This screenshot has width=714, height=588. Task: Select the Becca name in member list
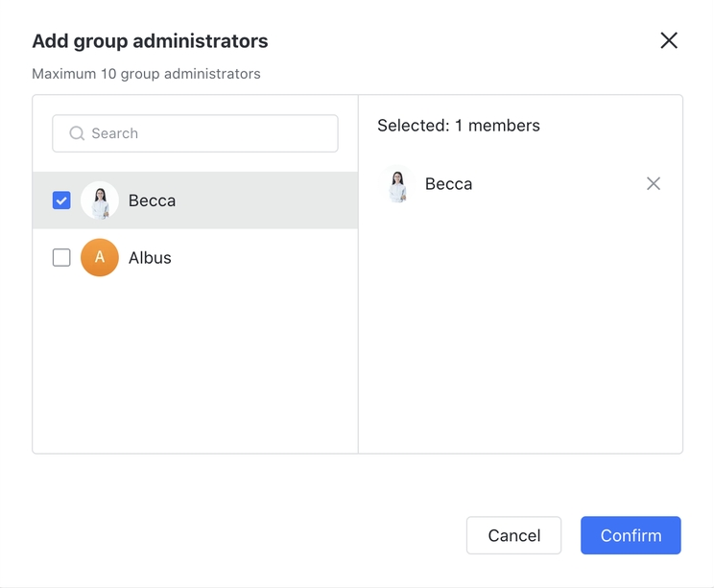[152, 200]
